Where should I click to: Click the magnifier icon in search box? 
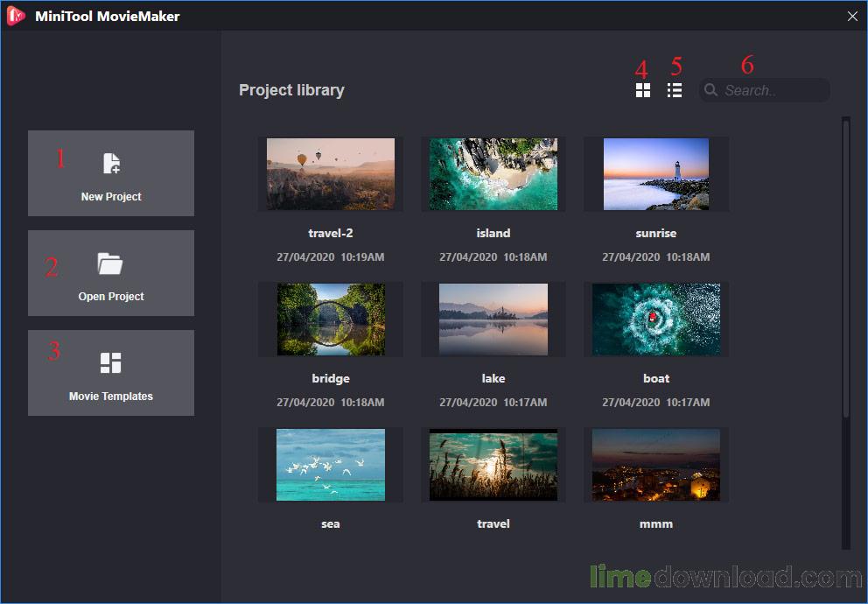[x=711, y=90]
